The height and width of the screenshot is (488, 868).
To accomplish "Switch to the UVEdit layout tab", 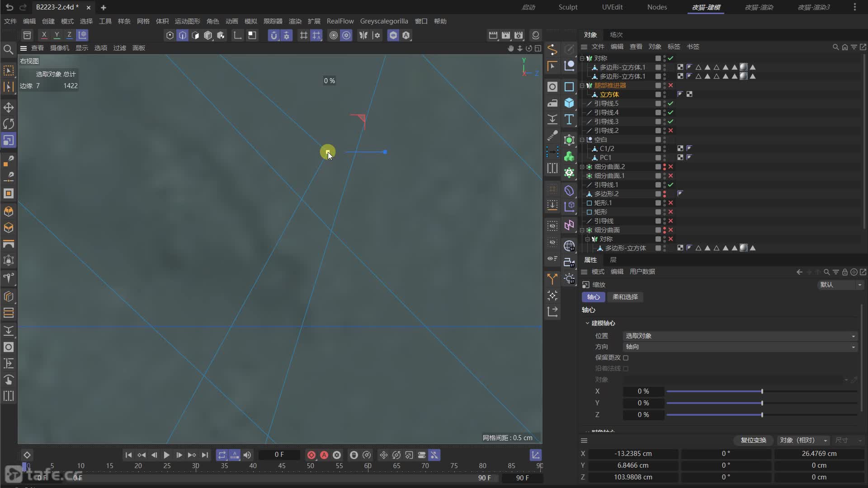I will pyautogui.click(x=612, y=7).
